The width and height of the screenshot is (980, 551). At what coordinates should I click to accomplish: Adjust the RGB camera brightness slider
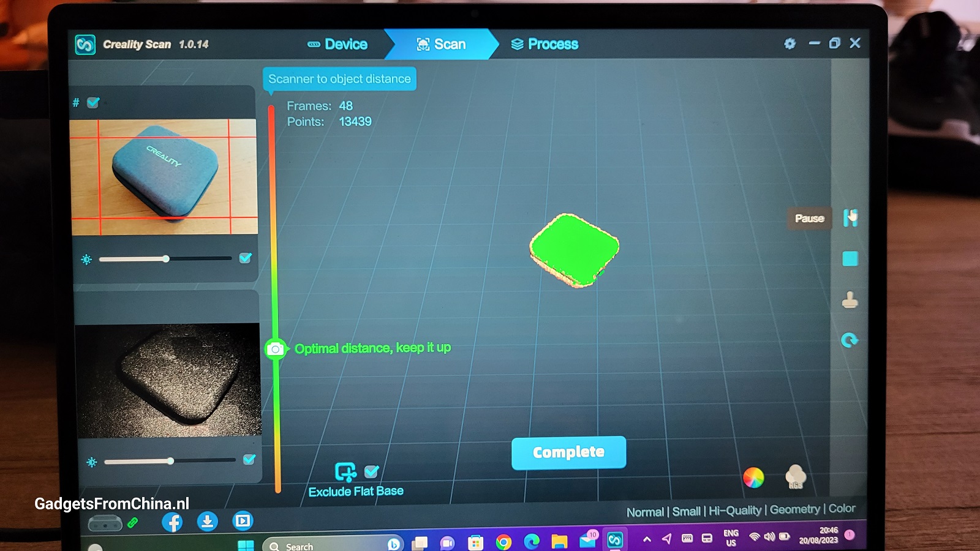pyautogui.click(x=165, y=259)
